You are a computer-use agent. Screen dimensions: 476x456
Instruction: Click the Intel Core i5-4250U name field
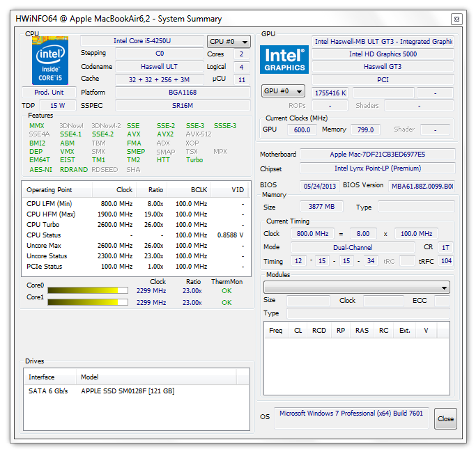pos(142,41)
